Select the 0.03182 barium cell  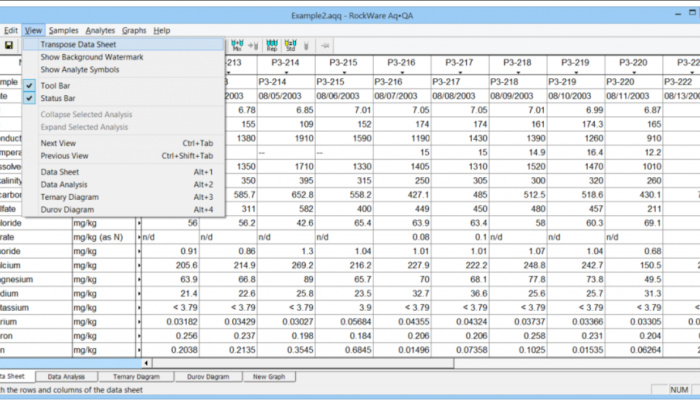[x=171, y=321]
